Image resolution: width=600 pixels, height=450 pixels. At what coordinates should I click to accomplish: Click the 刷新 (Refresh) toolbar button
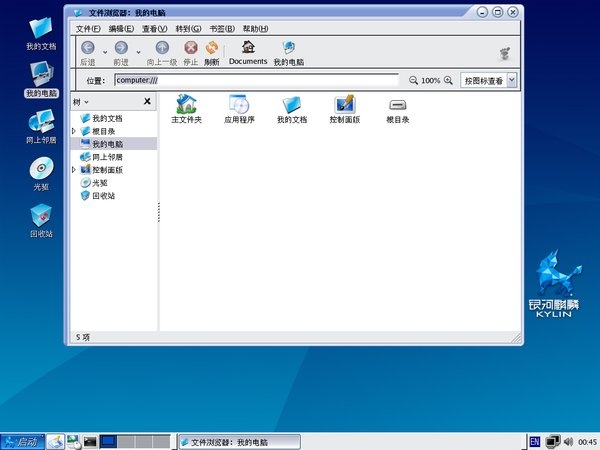coord(212,49)
